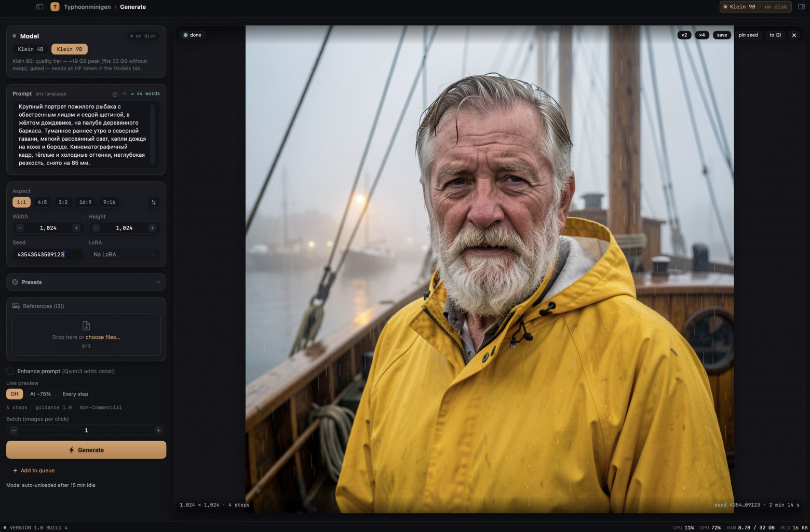Decrease height with the minus button
810x532 pixels.
[96, 228]
